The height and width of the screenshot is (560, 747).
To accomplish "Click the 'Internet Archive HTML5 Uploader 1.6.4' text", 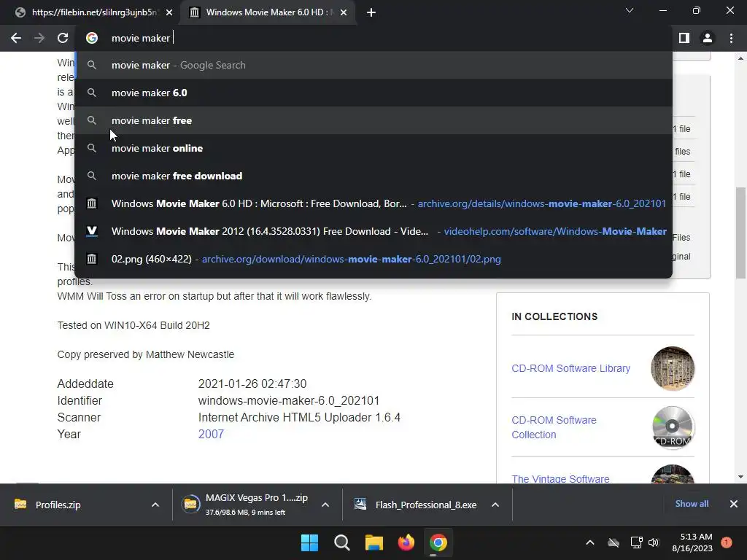I will click(x=299, y=418).
